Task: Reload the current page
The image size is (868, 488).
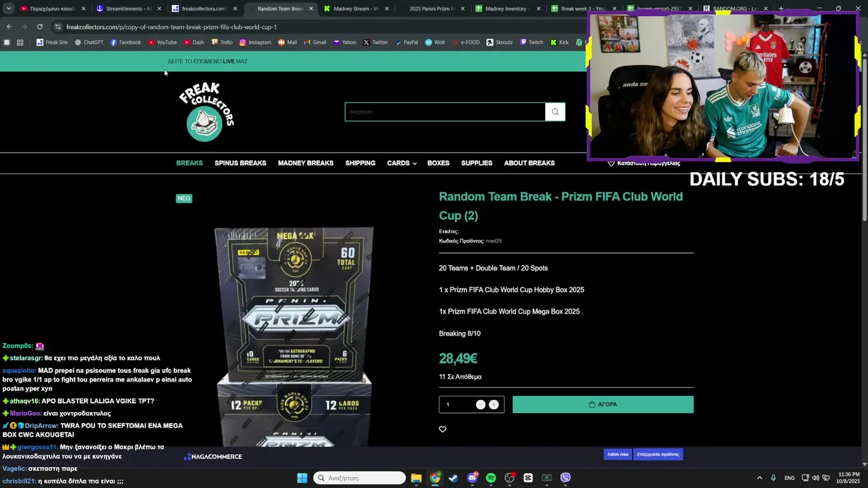Action: pos(40,26)
